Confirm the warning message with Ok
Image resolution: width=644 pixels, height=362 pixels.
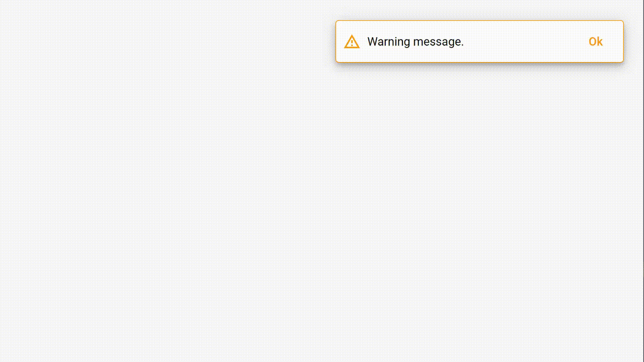point(595,41)
